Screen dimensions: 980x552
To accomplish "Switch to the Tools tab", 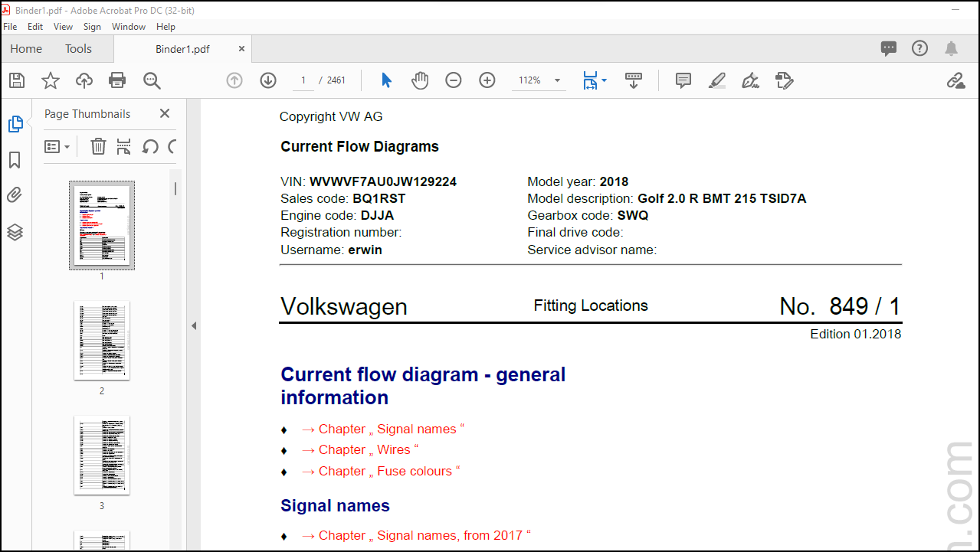I will 78,48.
